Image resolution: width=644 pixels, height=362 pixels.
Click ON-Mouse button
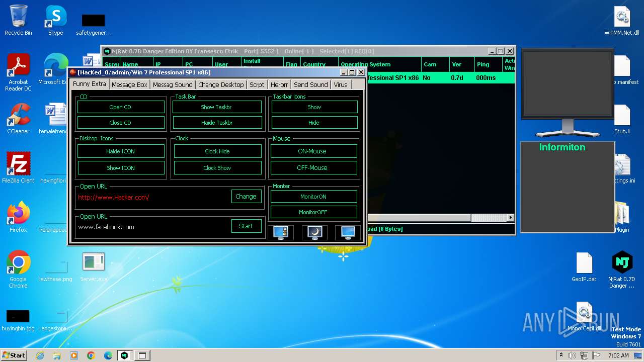[x=314, y=151]
